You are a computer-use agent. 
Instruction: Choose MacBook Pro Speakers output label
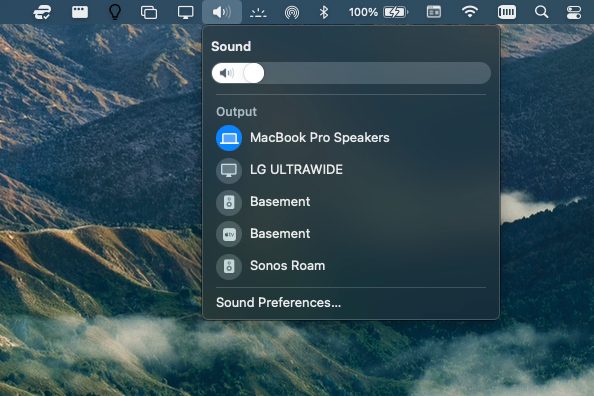[320, 138]
